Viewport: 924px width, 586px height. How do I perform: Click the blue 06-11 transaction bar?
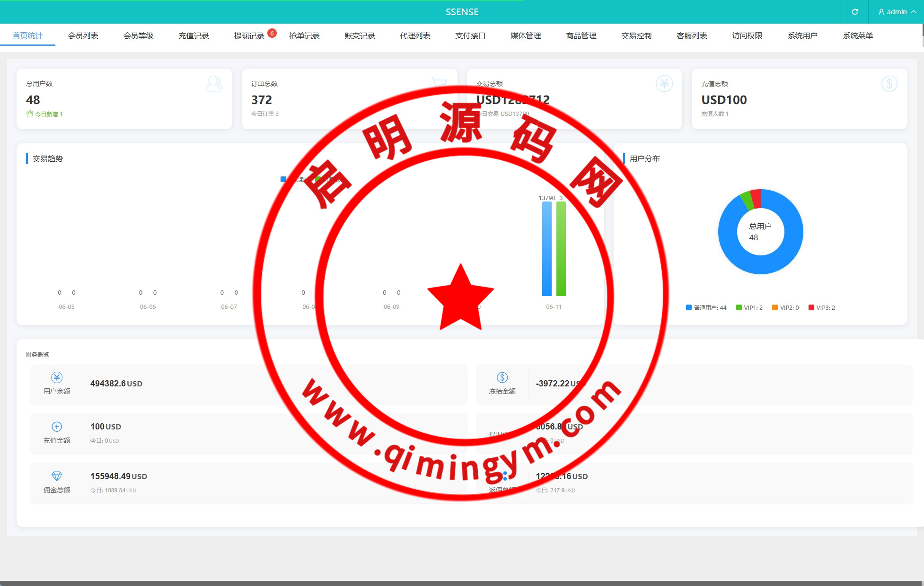(x=546, y=248)
